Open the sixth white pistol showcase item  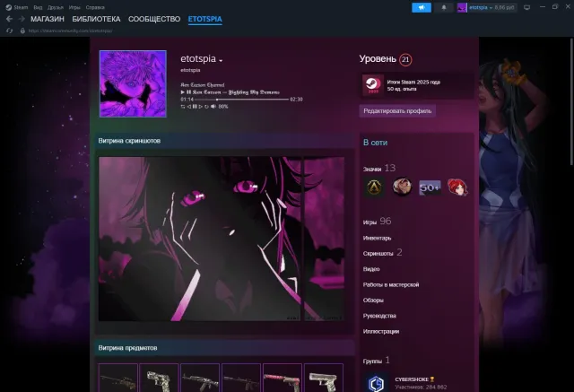coord(324,378)
